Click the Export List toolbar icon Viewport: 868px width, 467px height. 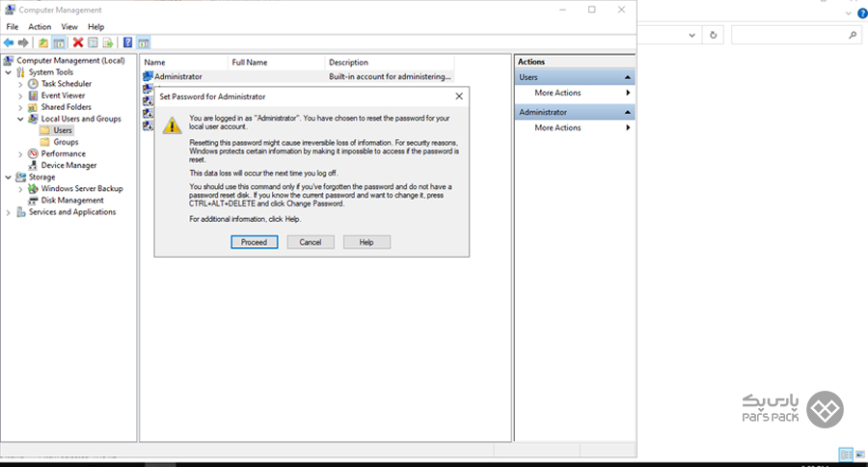click(108, 42)
